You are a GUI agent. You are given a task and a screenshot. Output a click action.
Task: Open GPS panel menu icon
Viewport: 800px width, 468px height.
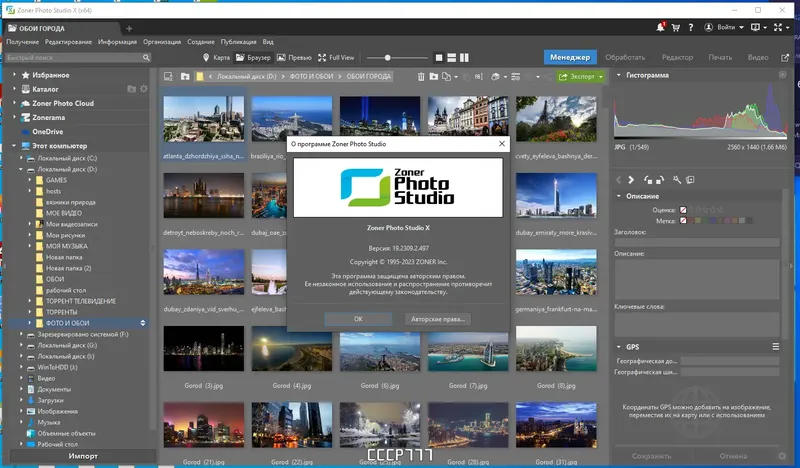coord(776,347)
